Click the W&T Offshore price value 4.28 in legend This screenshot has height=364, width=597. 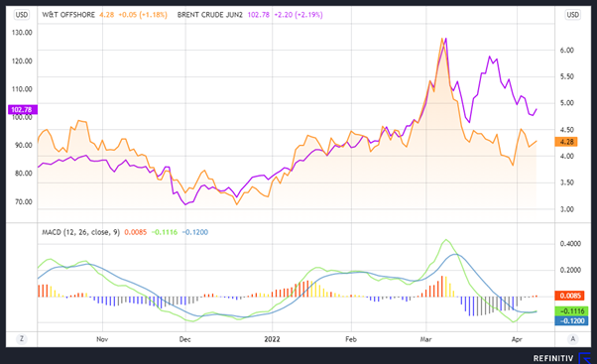[107, 15]
